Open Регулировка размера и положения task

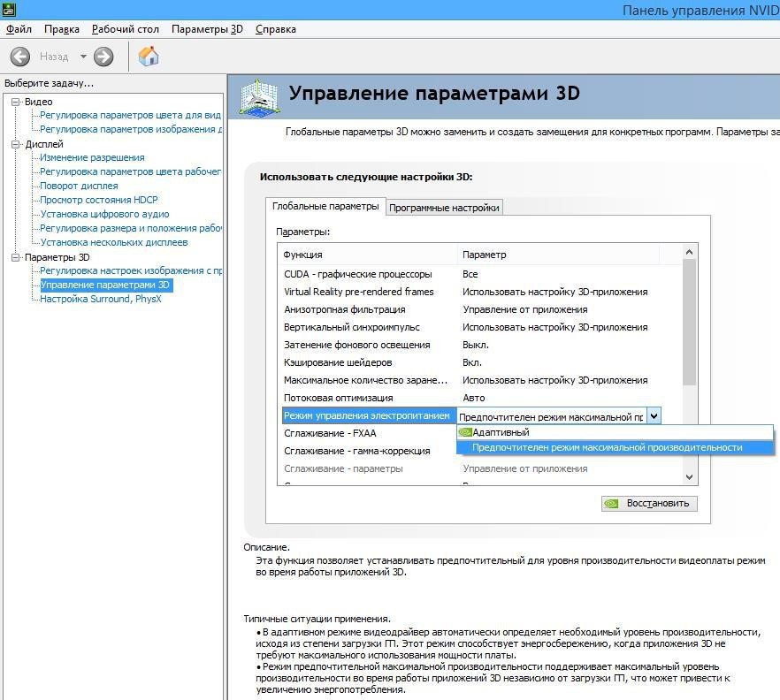pos(130,228)
